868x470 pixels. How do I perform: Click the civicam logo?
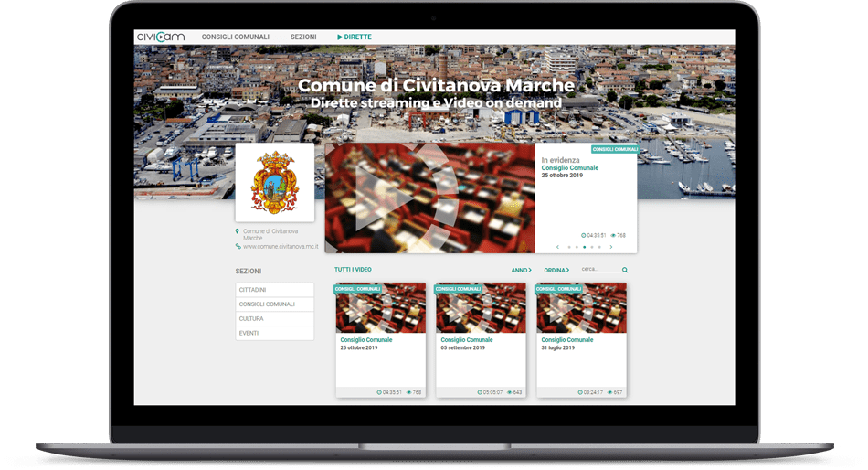point(161,37)
